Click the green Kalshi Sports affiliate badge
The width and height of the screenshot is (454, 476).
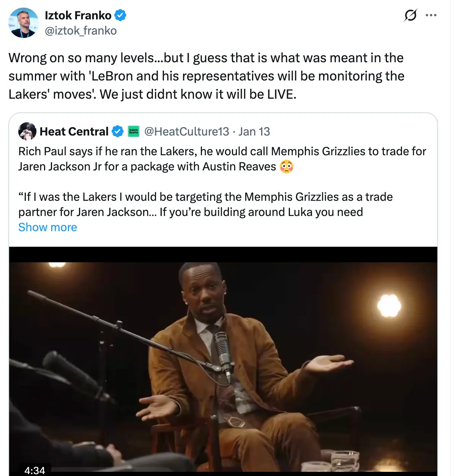[134, 132]
